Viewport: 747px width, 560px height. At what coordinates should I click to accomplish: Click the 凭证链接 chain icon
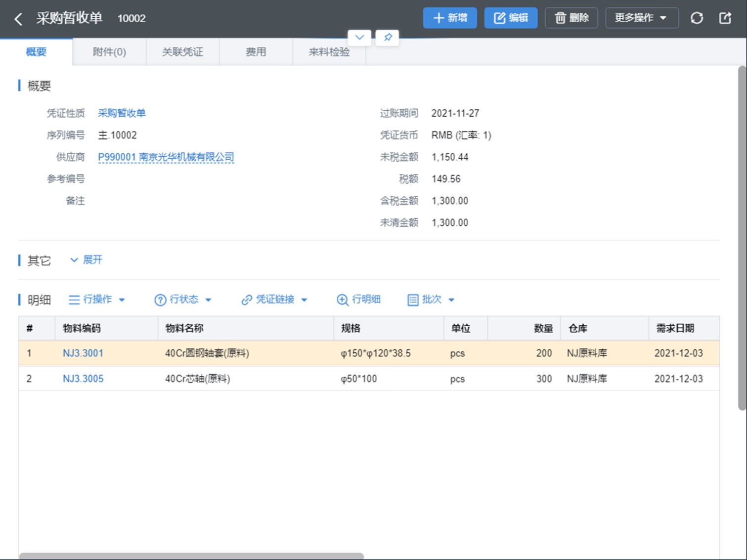247,300
